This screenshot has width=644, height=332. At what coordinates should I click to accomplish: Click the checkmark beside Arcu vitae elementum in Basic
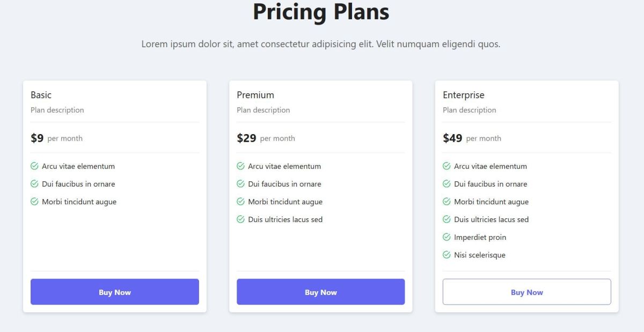click(x=35, y=166)
